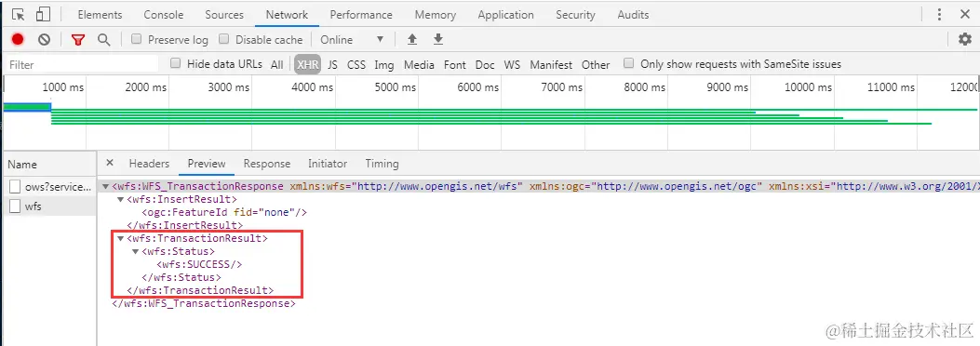Switch to the Console tab
This screenshot has height=346, width=980.
click(164, 14)
